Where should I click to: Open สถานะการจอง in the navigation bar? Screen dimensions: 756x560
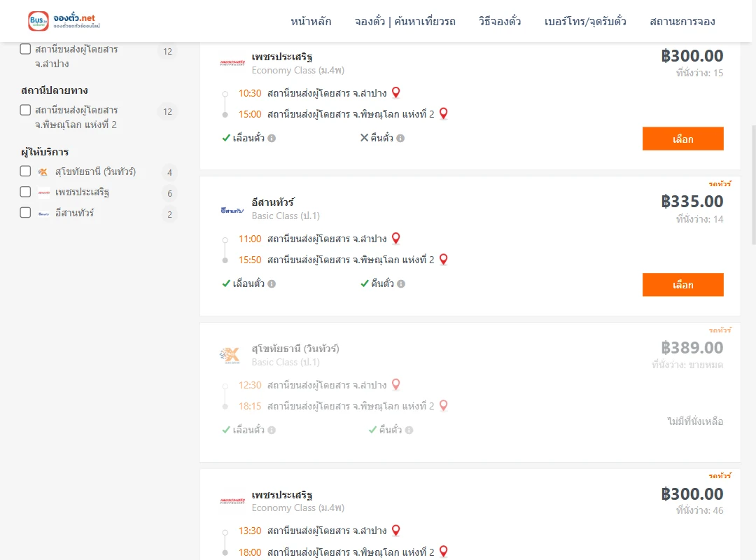682,22
